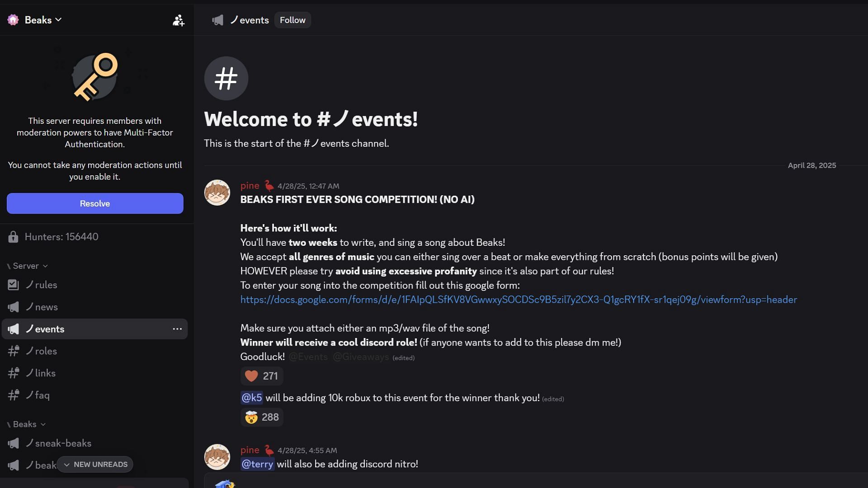Select the links channel

point(94,373)
